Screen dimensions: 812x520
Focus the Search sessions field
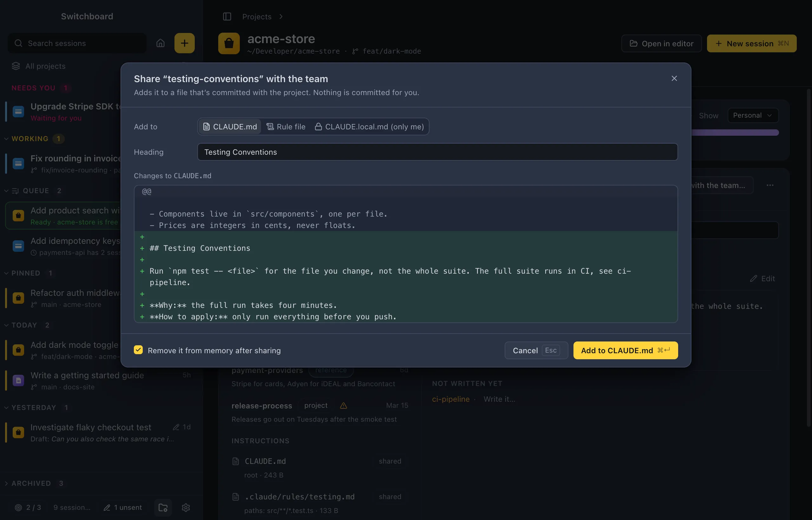(x=77, y=43)
